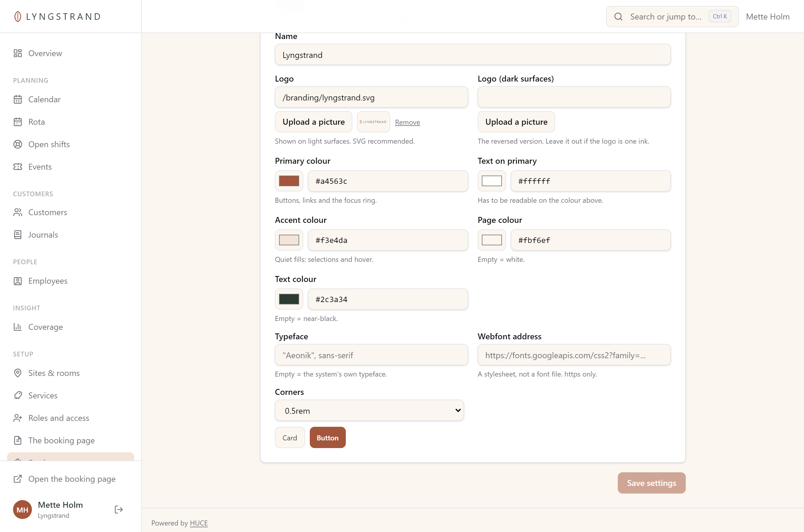Screen dimensions: 804x532
Task: Follow the HUCE link in footer
Action: tap(199, 523)
